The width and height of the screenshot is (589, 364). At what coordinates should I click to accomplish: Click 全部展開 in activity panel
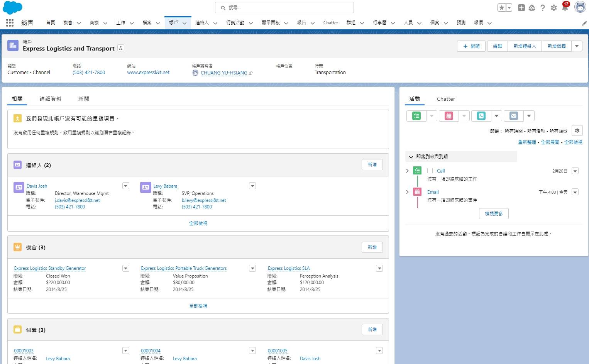pos(550,142)
